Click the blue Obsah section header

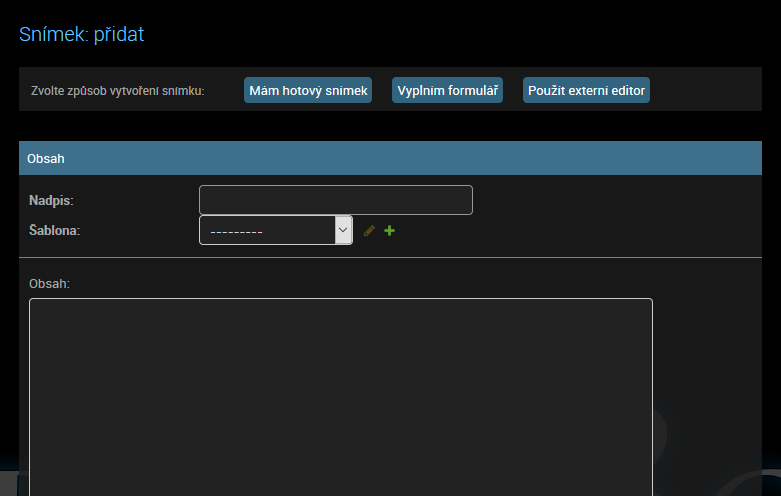(x=390, y=158)
